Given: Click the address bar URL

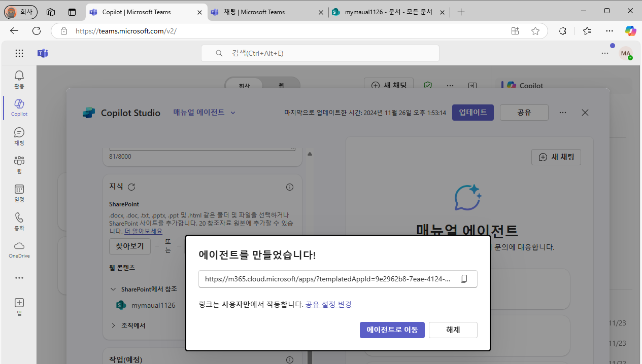Looking at the screenshot, I should [x=126, y=31].
